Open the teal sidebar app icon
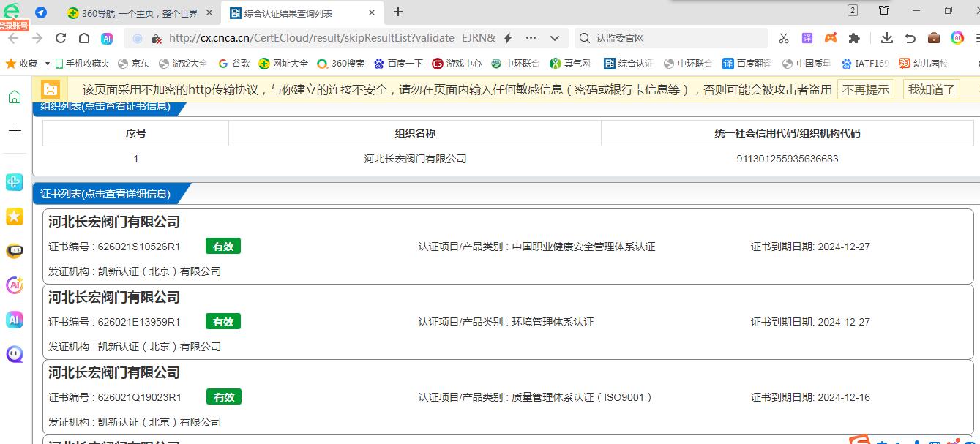980x444 pixels. point(15,183)
